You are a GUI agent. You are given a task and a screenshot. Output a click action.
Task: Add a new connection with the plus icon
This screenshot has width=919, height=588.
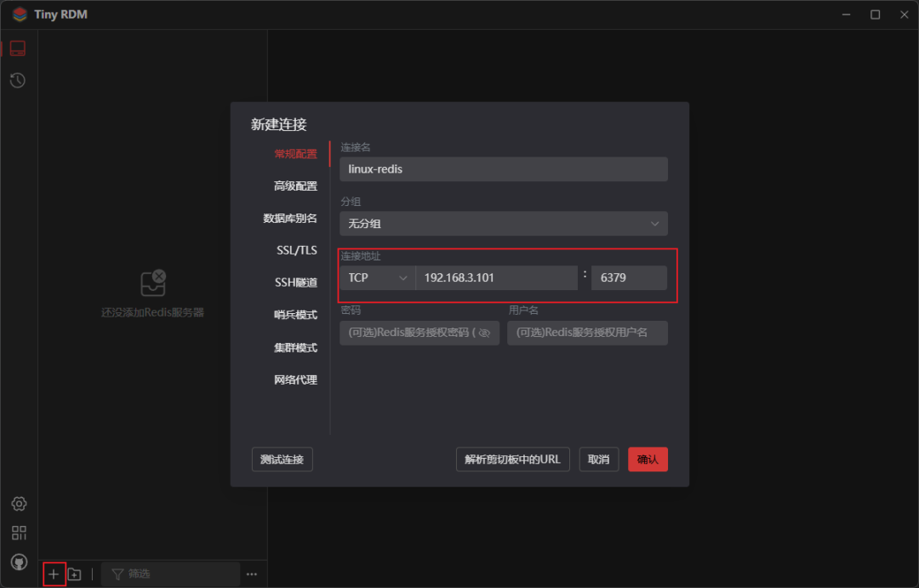(54, 574)
